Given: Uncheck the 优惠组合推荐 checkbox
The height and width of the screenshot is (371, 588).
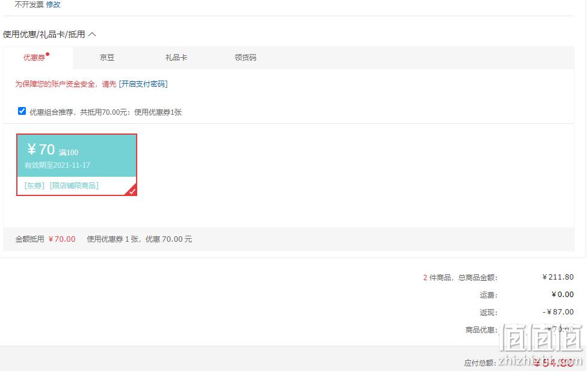Looking at the screenshot, I should click(22, 111).
